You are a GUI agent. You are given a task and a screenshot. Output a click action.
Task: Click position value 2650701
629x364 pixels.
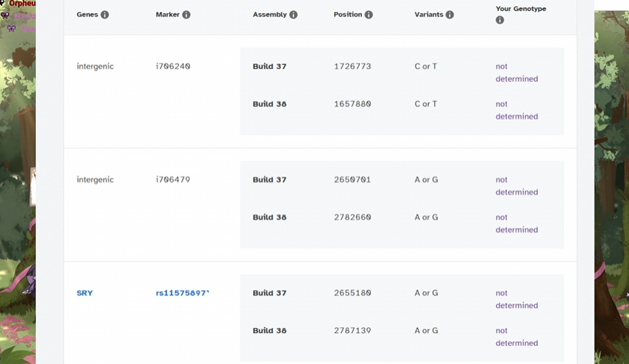click(353, 180)
